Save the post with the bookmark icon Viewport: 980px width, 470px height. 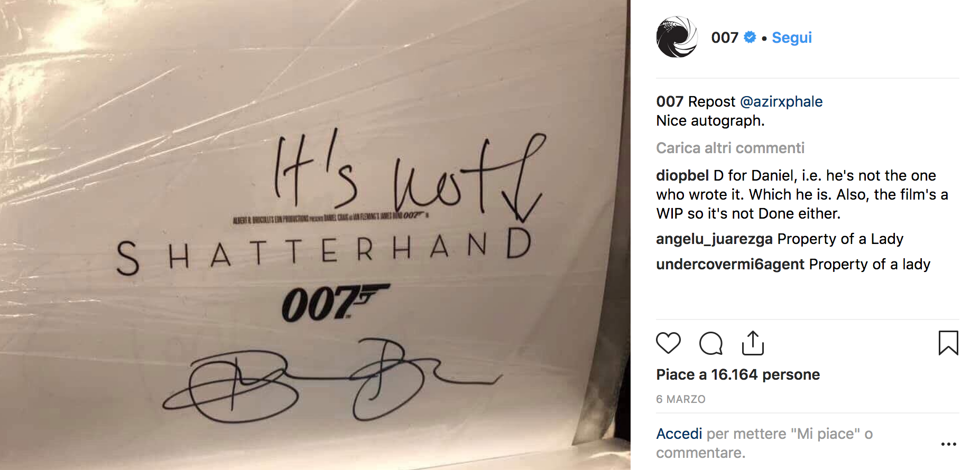[x=948, y=343]
